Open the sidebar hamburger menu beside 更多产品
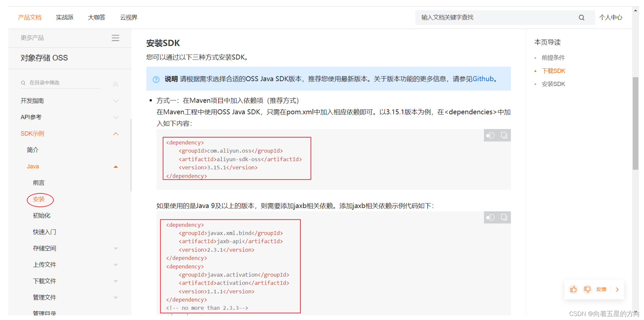The image size is (644, 320). (x=115, y=38)
